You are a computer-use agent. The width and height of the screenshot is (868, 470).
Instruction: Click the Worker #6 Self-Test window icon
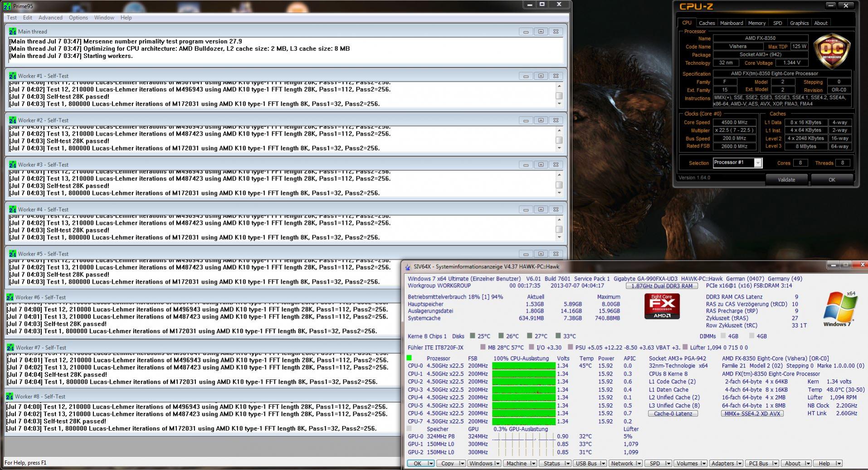(x=10, y=297)
